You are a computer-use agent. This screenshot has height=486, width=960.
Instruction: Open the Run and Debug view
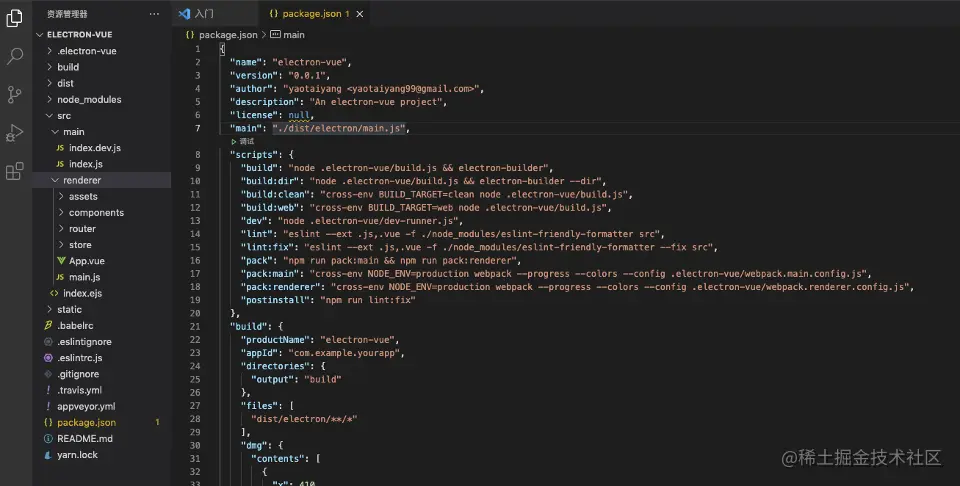point(14,133)
